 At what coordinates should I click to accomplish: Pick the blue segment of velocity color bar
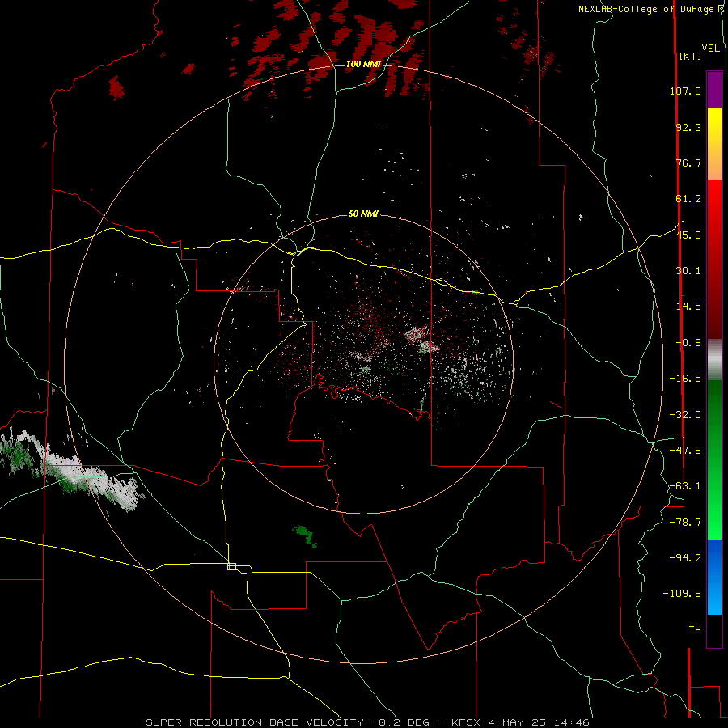(714, 577)
